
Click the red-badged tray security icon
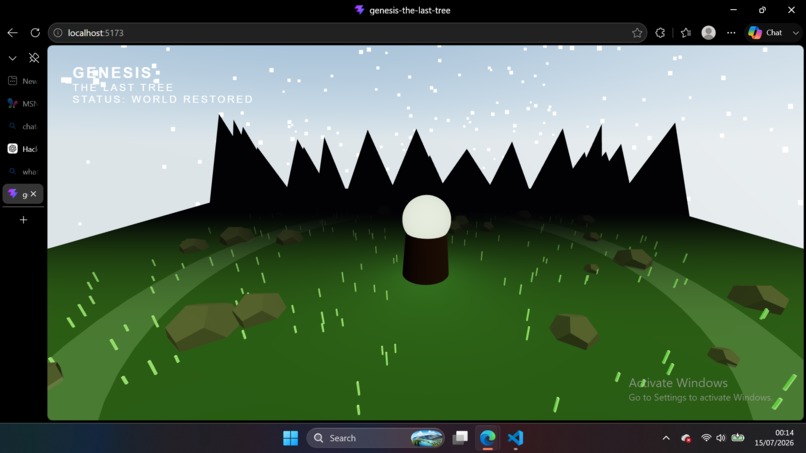[686, 438]
